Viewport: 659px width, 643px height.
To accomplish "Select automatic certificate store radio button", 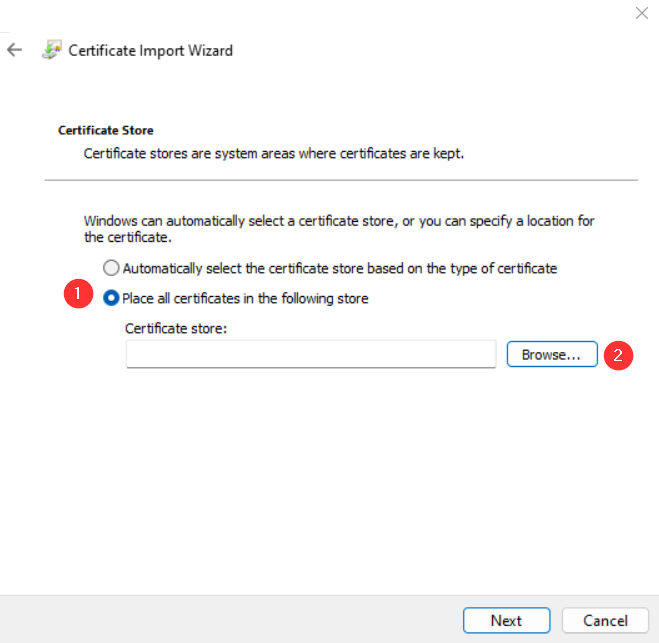I will (x=111, y=268).
